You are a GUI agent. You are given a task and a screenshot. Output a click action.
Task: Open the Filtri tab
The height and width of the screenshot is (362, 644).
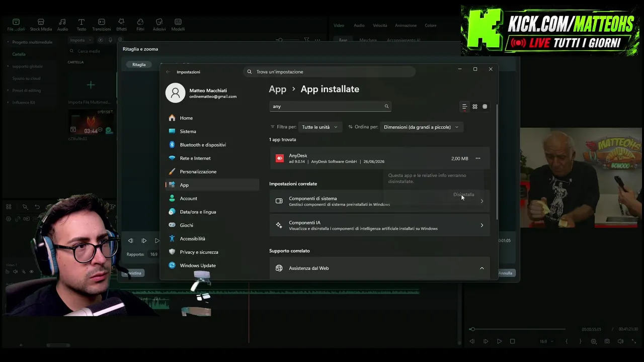point(140,25)
